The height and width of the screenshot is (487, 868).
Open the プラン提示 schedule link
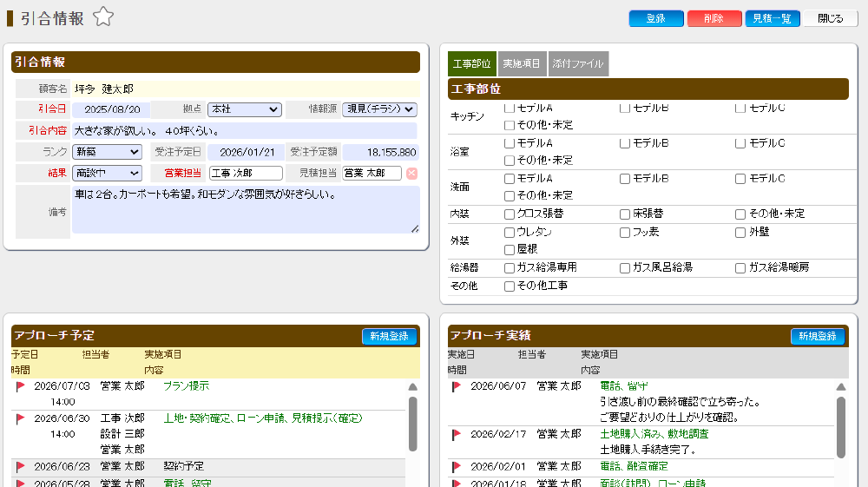(x=187, y=386)
